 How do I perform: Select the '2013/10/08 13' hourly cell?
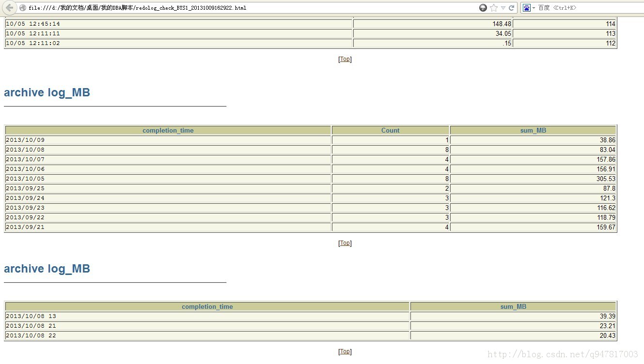(207, 316)
